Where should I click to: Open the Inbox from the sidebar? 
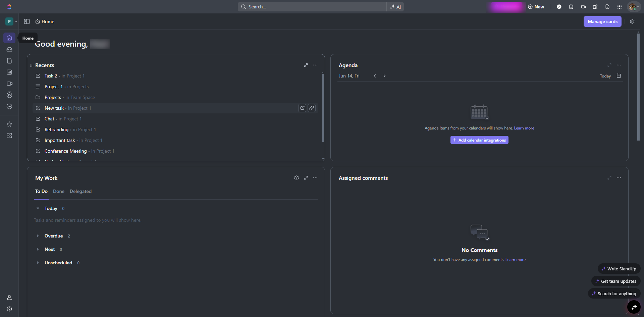pos(9,49)
